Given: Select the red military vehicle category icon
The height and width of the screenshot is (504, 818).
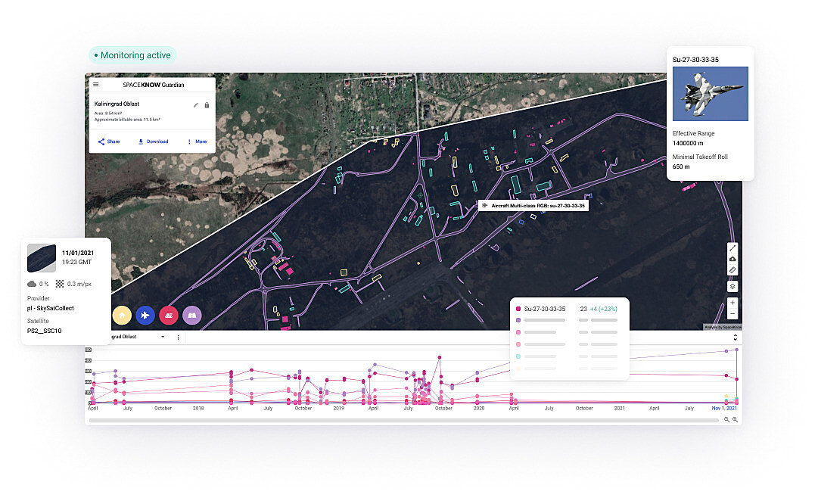Looking at the screenshot, I should 169,315.
